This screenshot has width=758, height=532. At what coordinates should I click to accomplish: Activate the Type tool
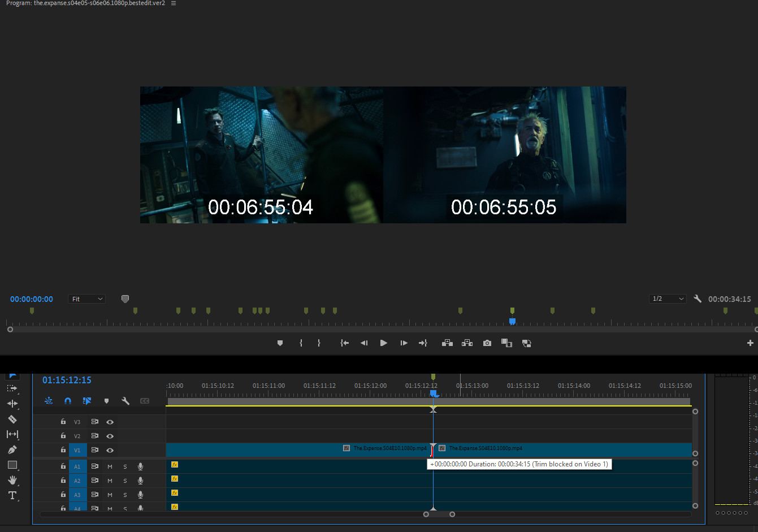tap(12, 495)
